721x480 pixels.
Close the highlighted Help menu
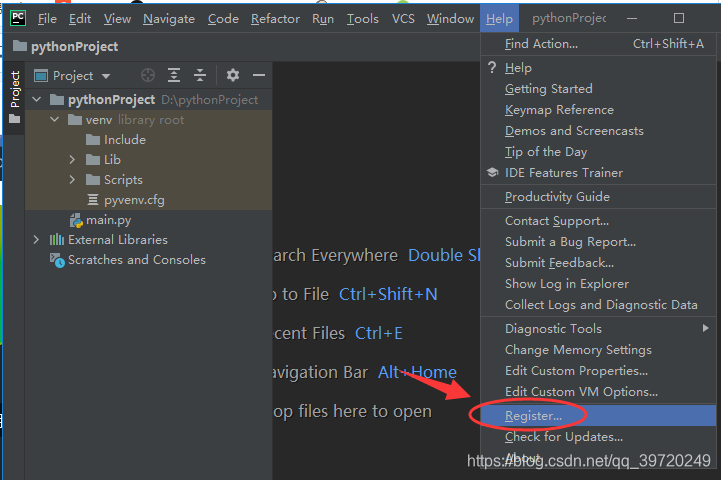click(499, 18)
